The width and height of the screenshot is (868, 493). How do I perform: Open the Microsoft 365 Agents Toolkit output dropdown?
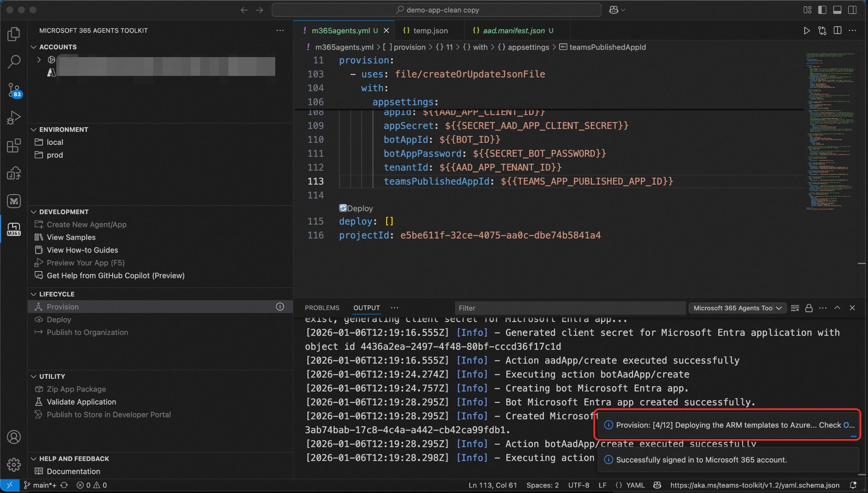click(737, 308)
